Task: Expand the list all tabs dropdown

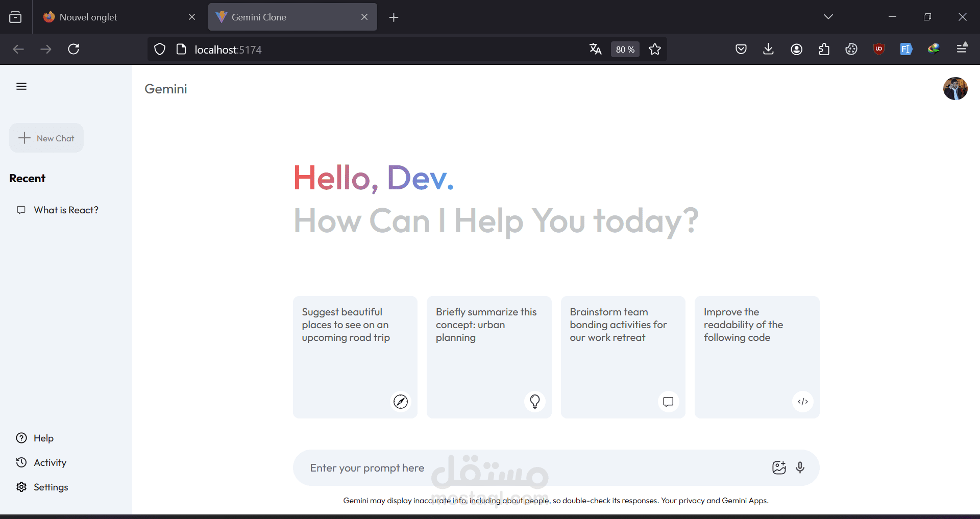Action: coord(828,17)
